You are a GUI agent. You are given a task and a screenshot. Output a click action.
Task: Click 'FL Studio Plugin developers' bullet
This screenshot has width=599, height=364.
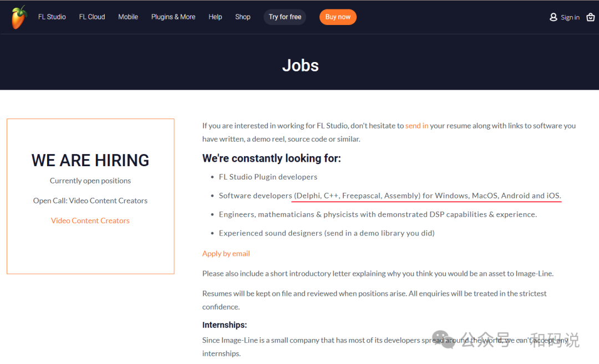coord(268,177)
